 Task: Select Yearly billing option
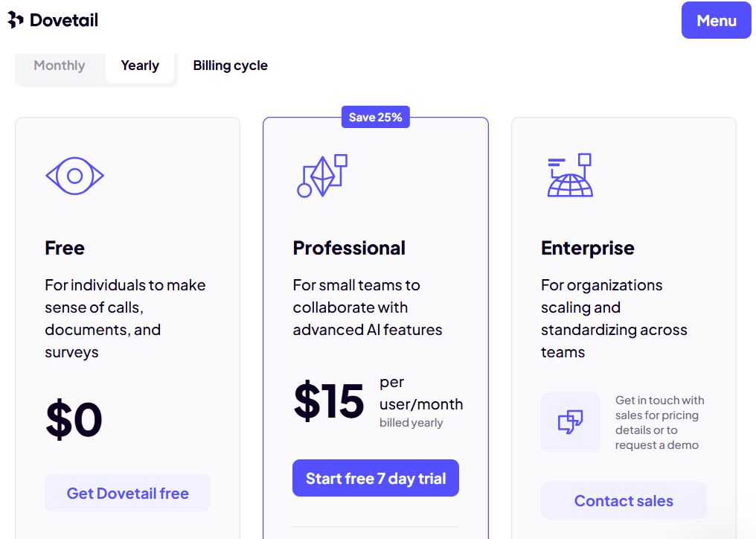coord(140,66)
